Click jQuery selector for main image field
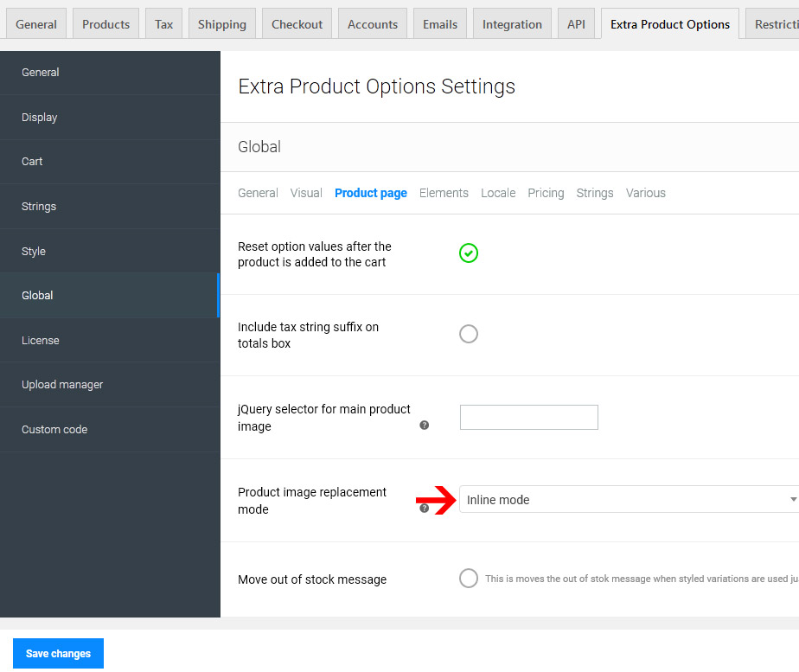 point(528,417)
